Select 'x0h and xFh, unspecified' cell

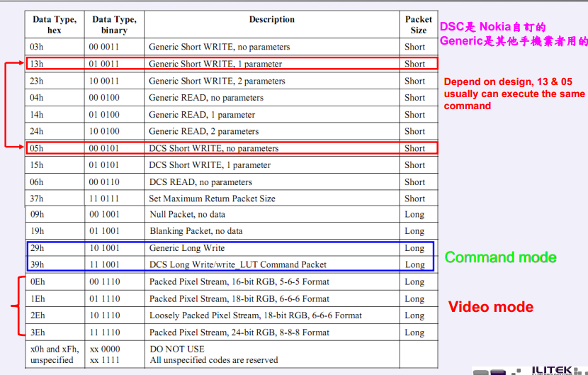tap(55, 354)
